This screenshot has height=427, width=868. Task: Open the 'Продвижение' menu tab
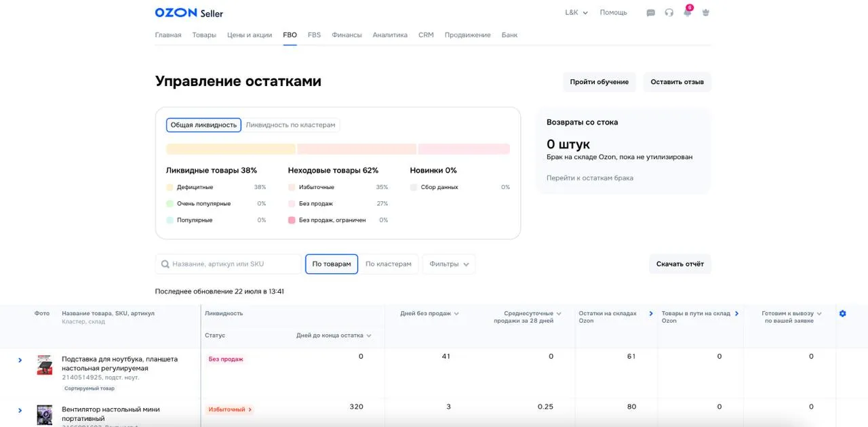(467, 35)
